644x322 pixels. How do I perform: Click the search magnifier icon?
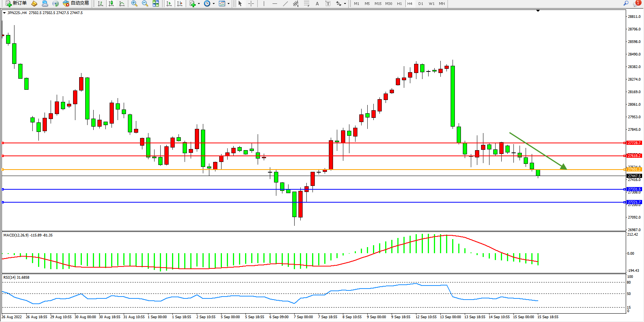(x=626, y=3)
